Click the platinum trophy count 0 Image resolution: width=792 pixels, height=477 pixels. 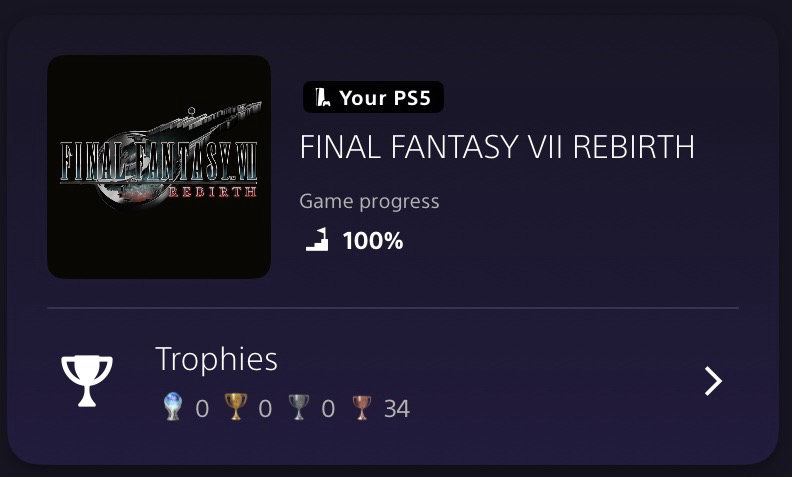202,408
